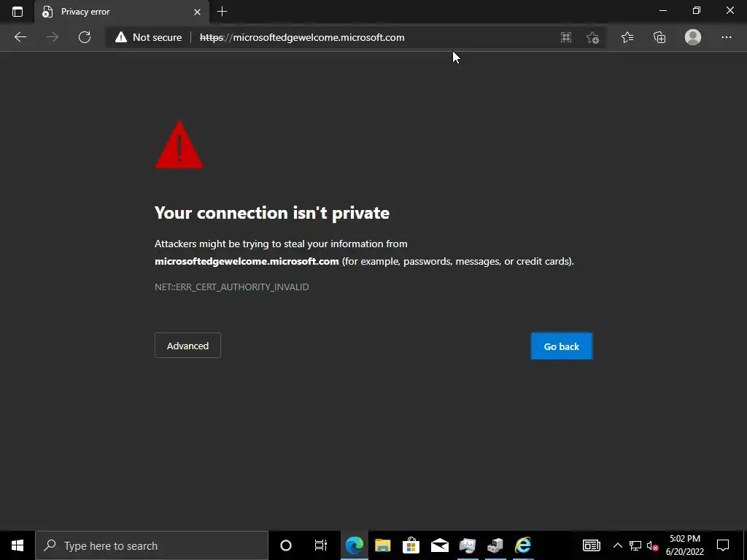Open the clock and date flyout
Viewport: 747px width, 560px height.
(684, 545)
